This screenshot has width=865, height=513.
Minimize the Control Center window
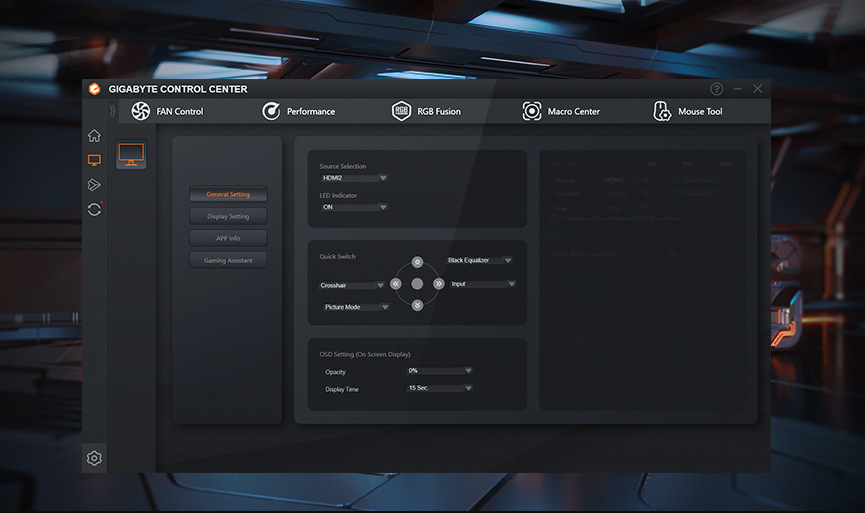coord(738,89)
